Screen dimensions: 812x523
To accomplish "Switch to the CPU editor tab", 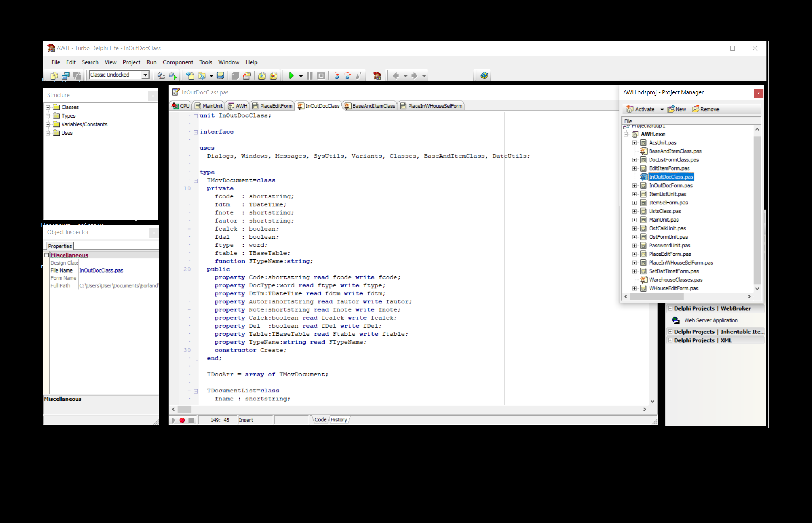I will click(181, 106).
